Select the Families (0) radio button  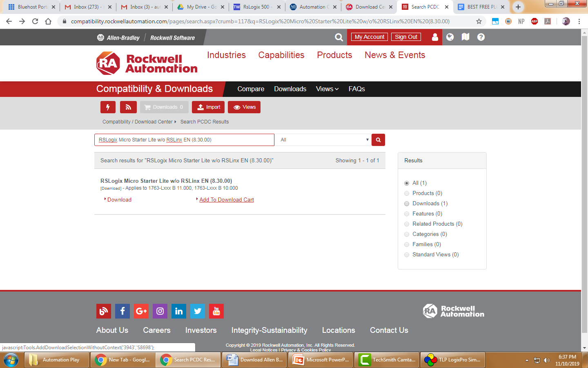407,245
